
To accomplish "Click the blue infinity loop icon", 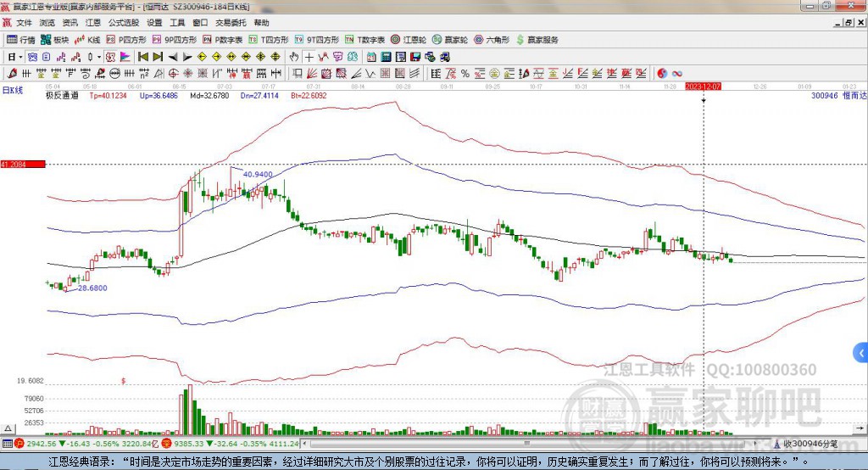I will point(677,73).
